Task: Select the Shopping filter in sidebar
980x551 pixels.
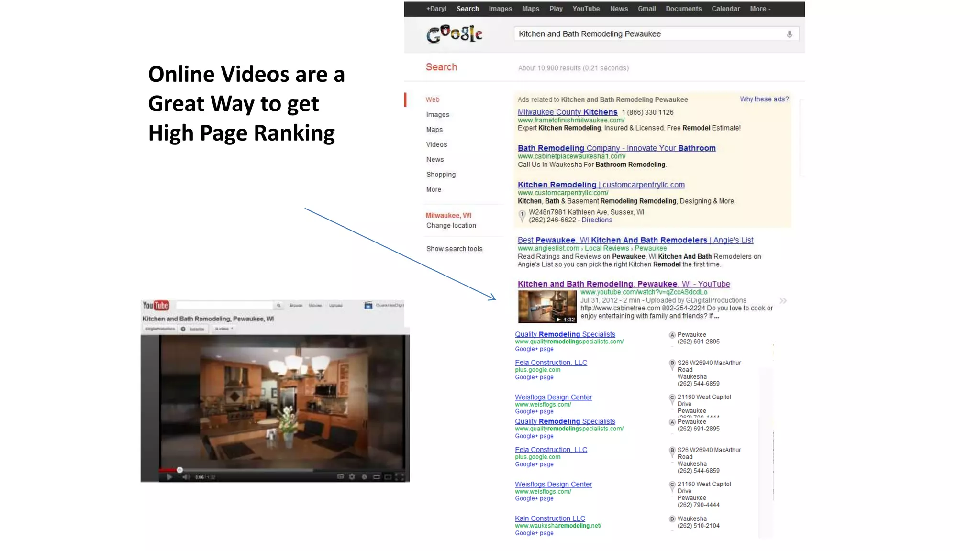Action: tap(441, 175)
